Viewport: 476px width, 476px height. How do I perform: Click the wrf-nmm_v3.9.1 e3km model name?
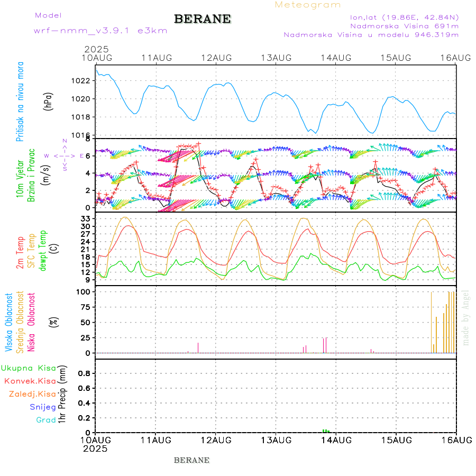pos(100,30)
